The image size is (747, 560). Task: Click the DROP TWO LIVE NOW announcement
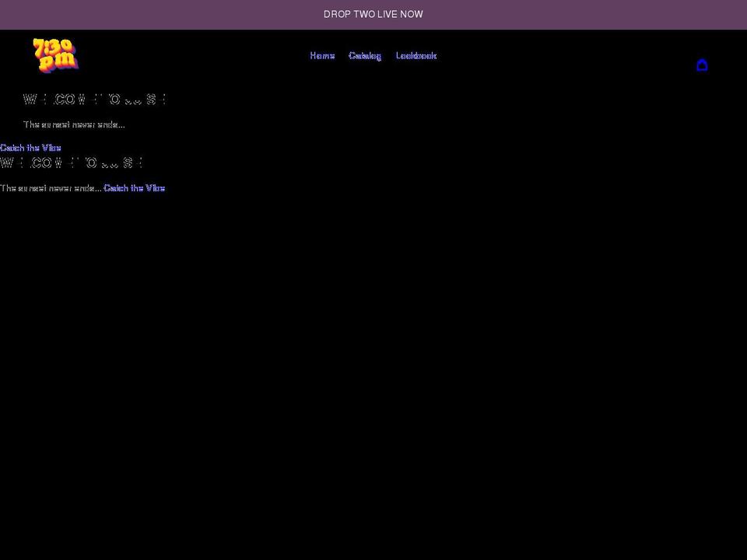pyautogui.click(x=373, y=14)
